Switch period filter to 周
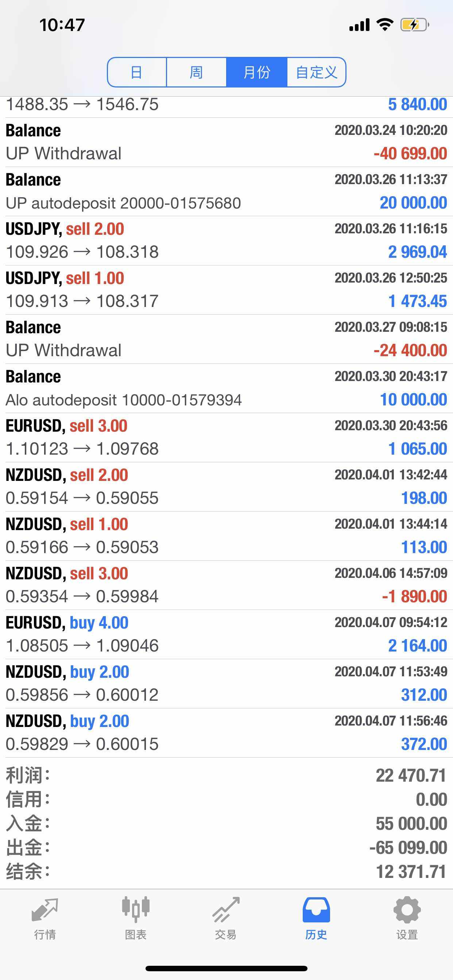The image size is (453, 980). pyautogui.click(x=197, y=72)
